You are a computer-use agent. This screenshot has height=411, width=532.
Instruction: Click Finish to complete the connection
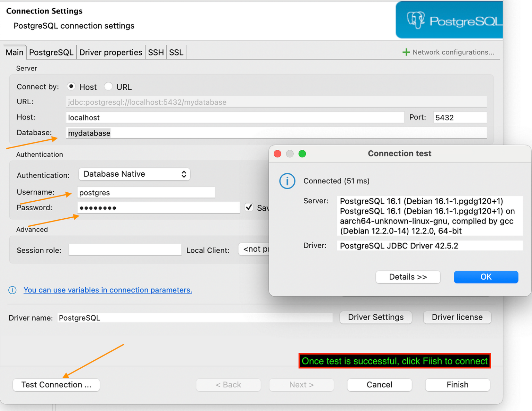(457, 385)
